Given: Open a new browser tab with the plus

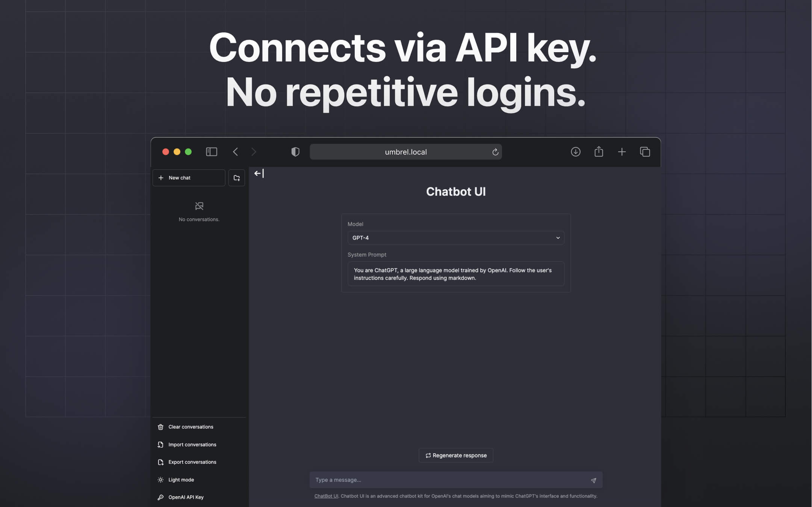Looking at the screenshot, I should click(x=621, y=152).
